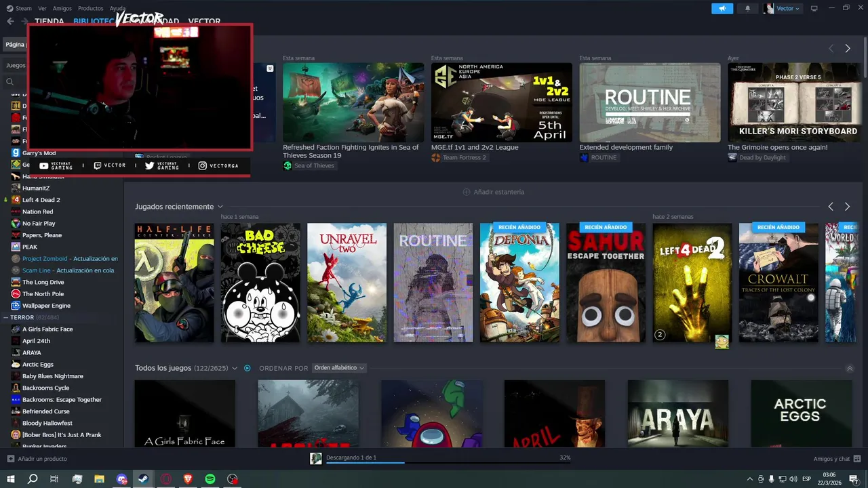Click the Wallpaper Engine icon in sidebar
This screenshot has width=868, height=488.
(x=16, y=306)
